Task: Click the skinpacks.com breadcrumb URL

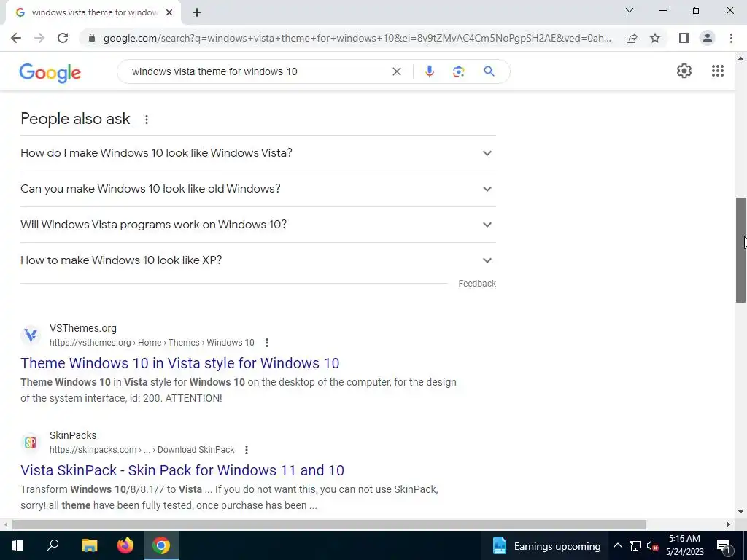Action: pos(142,449)
